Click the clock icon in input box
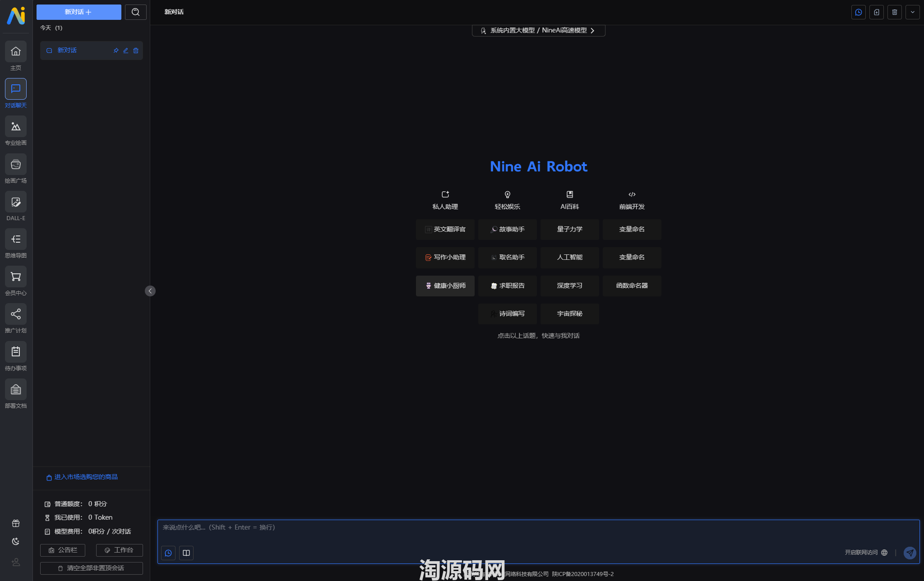 coord(168,553)
